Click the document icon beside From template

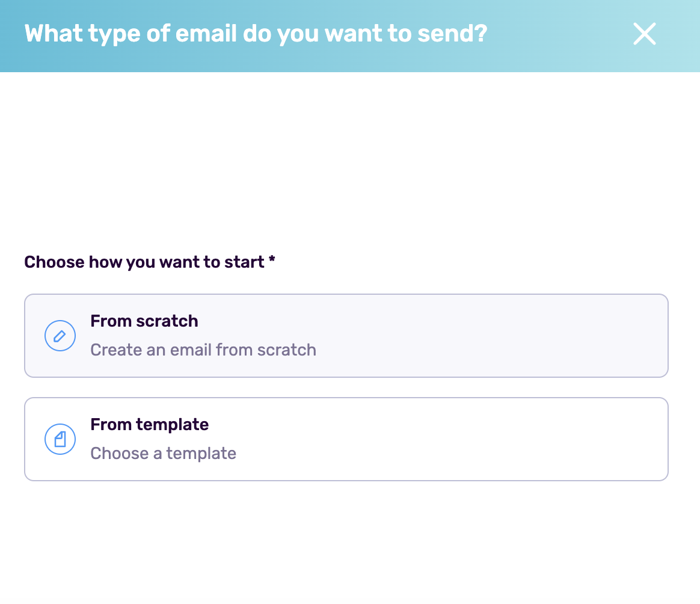click(x=60, y=439)
